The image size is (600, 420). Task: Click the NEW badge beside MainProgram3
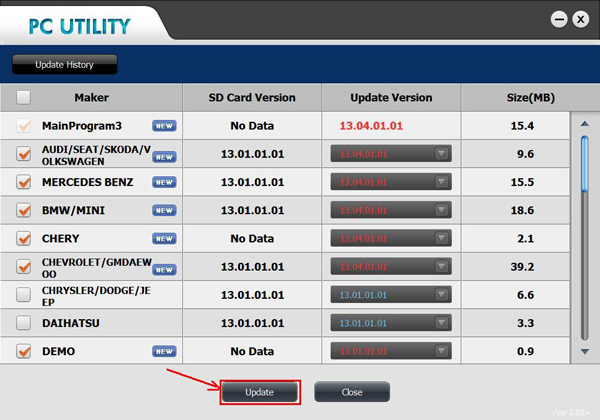(x=164, y=126)
